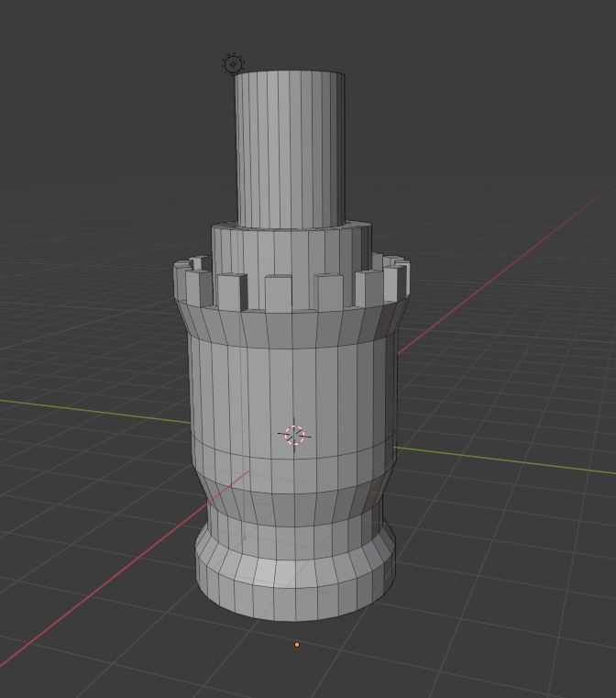Image resolution: width=616 pixels, height=698 pixels.
Task: Click the 3D cursor on the tower body
Action: [x=294, y=435]
